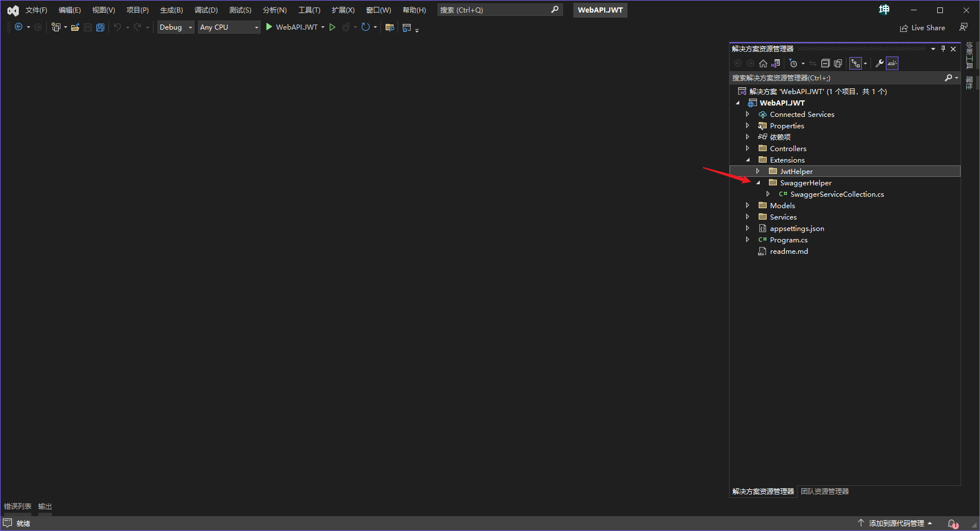Enable Show All Files in Solution Explorer

pyautogui.click(x=838, y=63)
